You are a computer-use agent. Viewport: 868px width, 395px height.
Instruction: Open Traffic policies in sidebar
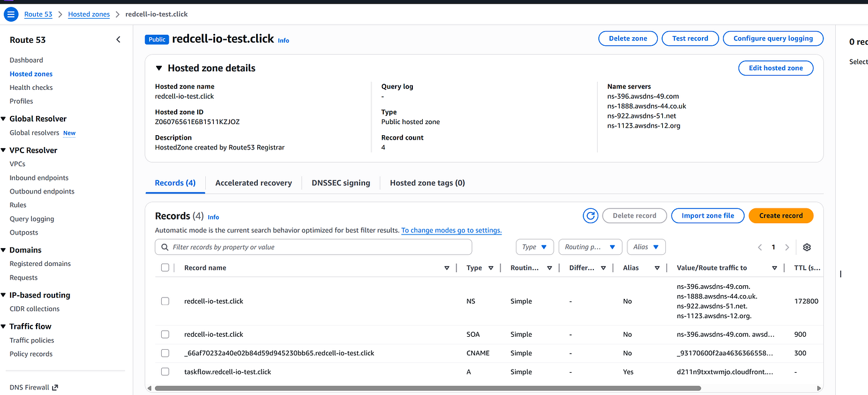click(x=32, y=340)
